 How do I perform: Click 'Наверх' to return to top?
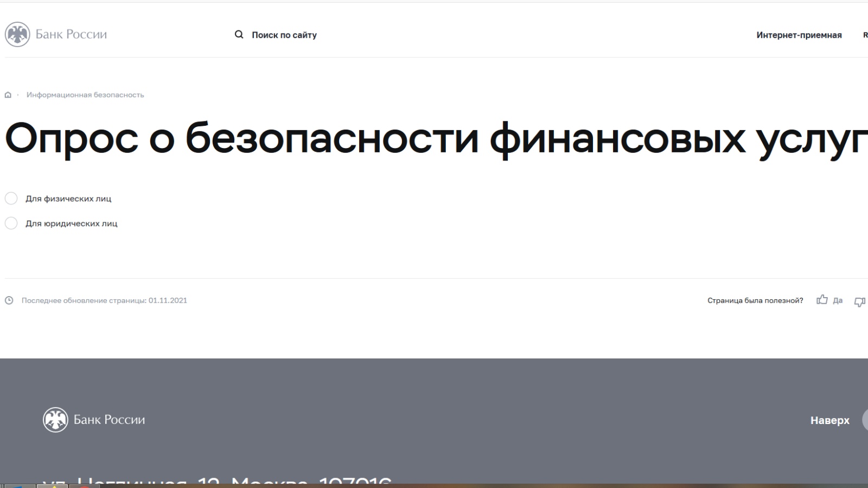click(x=829, y=420)
